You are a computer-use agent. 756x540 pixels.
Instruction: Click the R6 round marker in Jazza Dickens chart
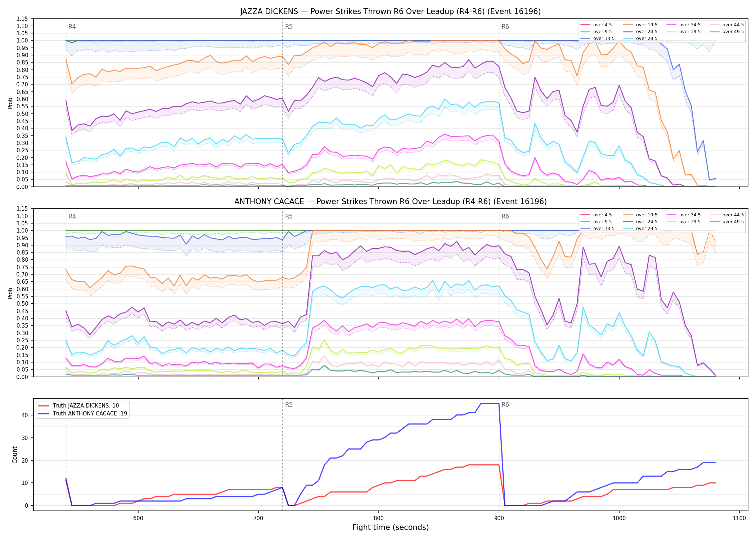[505, 27]
